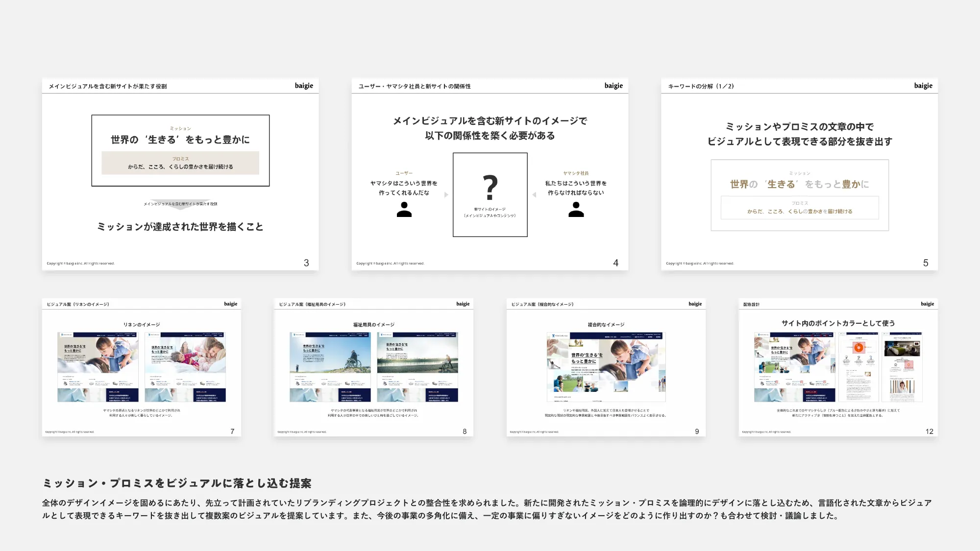Click the baigie logo on slide 7
This screenshot has height=551, width=980.
[231, 304]
